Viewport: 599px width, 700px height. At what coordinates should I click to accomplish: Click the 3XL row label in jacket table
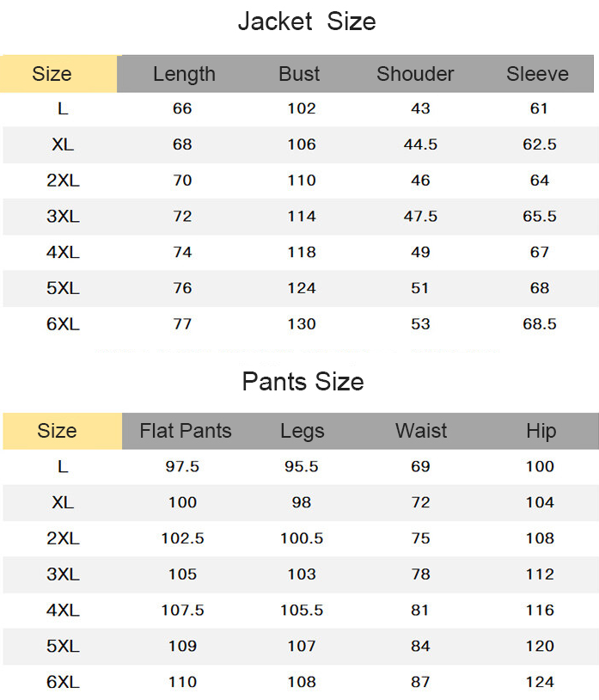(63, 217)
